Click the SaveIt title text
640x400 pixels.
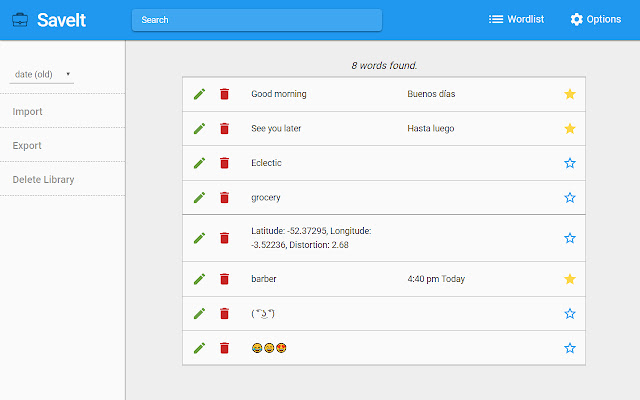[62, 20]
